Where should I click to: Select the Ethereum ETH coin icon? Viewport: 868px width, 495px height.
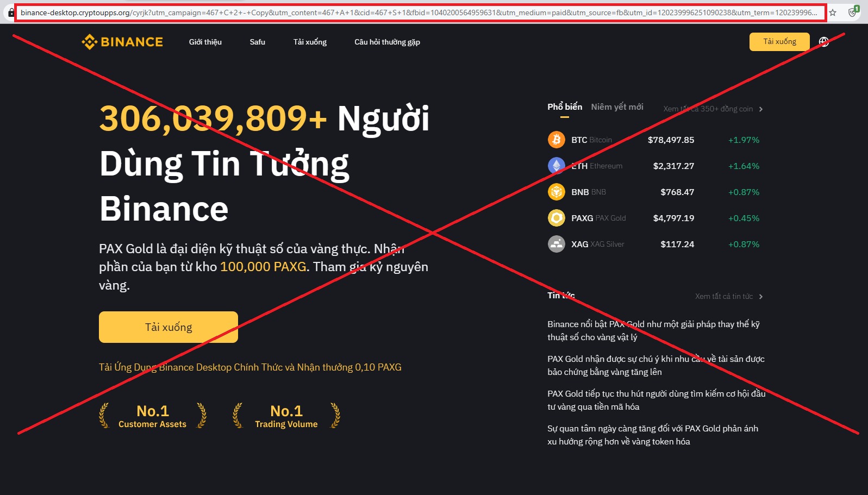(556, 166)
